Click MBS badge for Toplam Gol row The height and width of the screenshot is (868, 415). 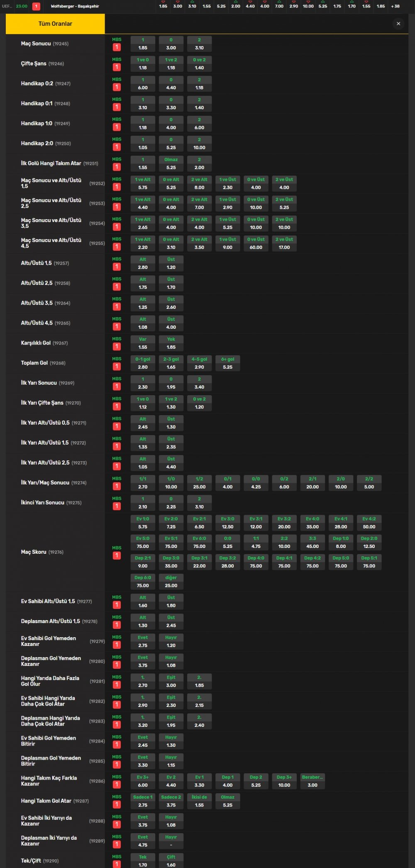pos(117,366)
